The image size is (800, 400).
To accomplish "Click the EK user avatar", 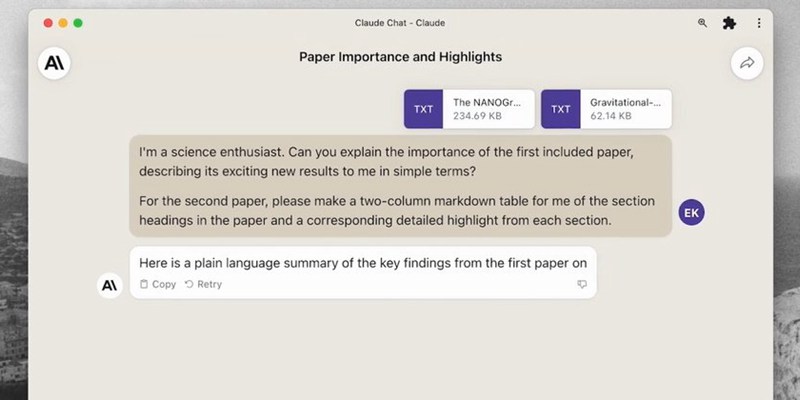I will click(691, 213).
